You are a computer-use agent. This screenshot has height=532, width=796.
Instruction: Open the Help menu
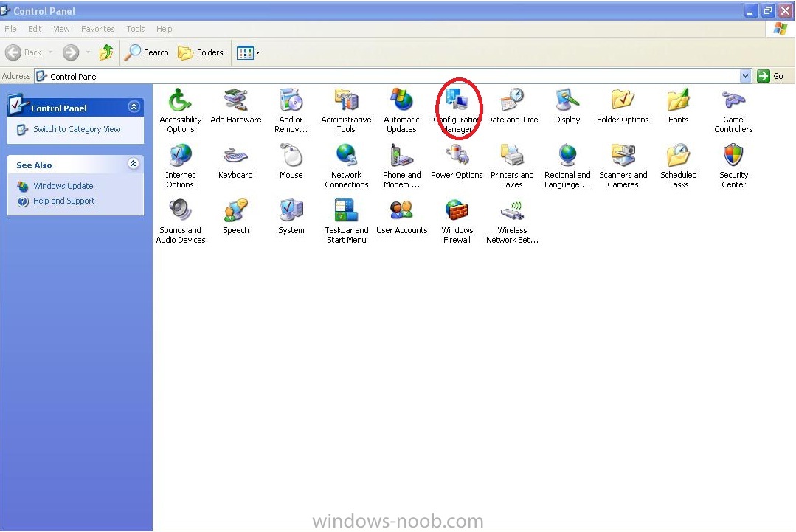pyautogui.click(x=164, y=29)
